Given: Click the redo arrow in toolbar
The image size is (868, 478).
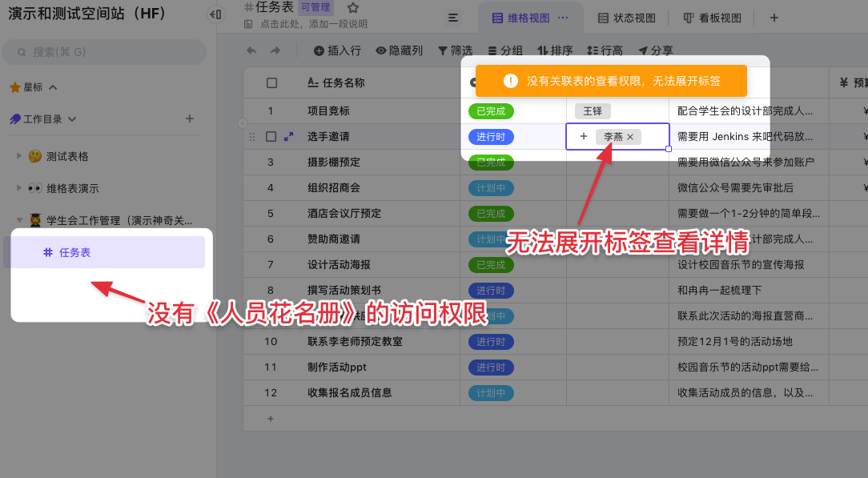Looking at the screenshot, I should [275, 50].
